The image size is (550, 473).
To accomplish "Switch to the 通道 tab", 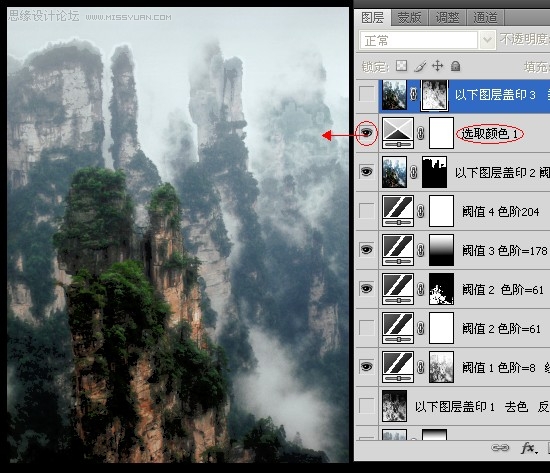I will click(x=485, y=18).
